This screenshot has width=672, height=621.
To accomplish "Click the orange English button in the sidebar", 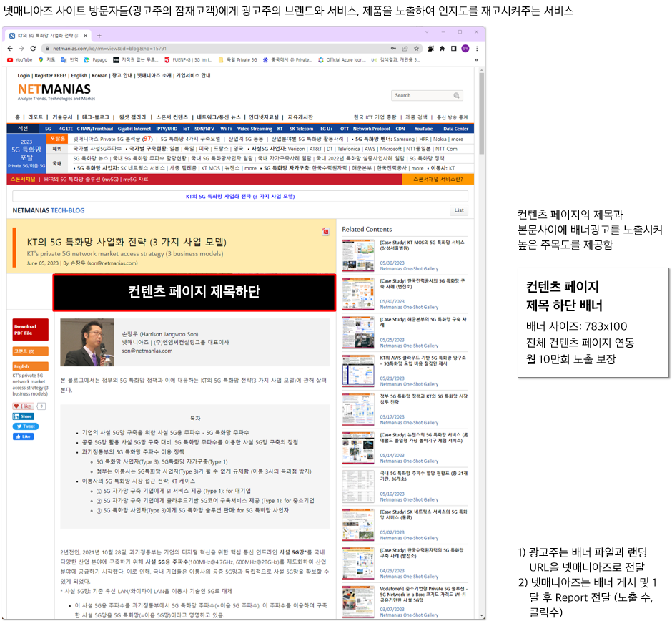I will [x=31, y=366].
